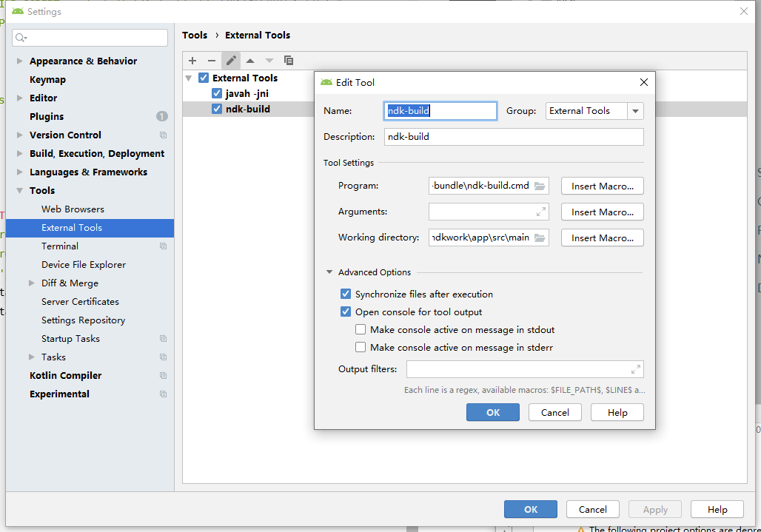This screenshot has width=761, height=532.
Task: Open Keymap settings page
Action: click(47, 79)
